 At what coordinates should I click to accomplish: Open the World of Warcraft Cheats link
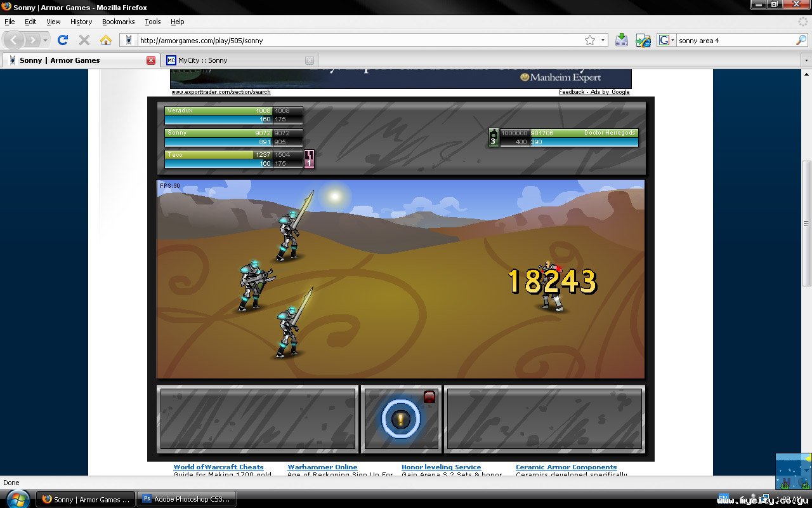tap(218, 467)
